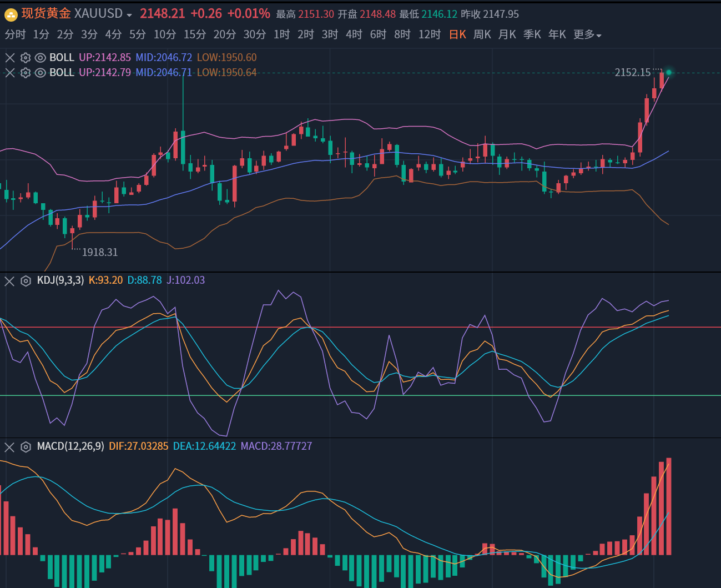Screen dimensions: 721x588
Task: Select the 6时 chart interval
Action: [x=378, y=35]
